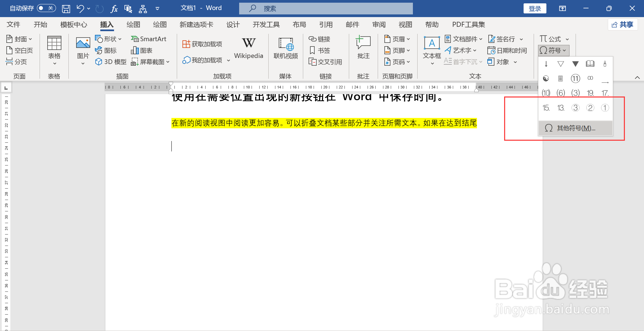The image size is (644, 331).
Task: Open the Customize Quick Access Toolbar dropdown
Action: pos(157,9)
